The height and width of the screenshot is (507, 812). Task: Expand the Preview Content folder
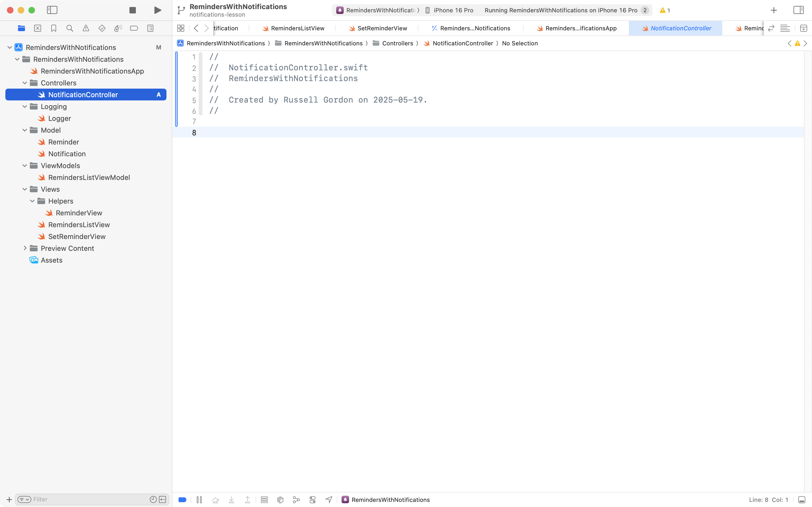pyautogui.click(x=25, y=248)
